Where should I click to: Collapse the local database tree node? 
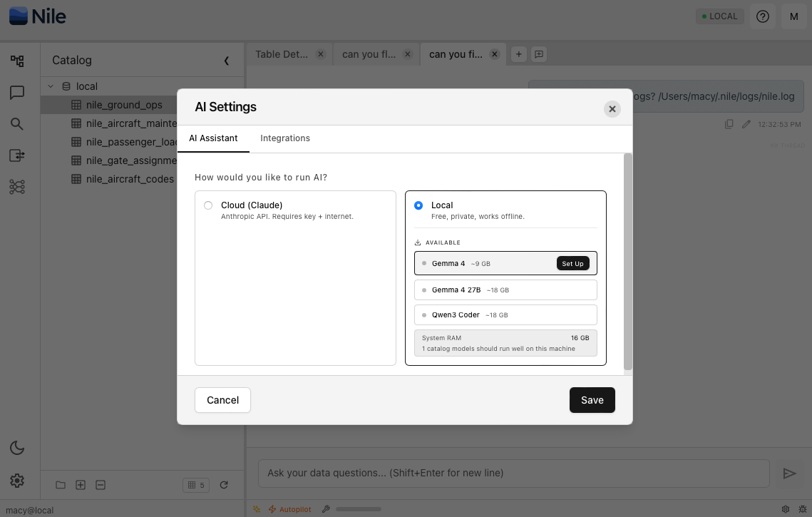[50, 86]
